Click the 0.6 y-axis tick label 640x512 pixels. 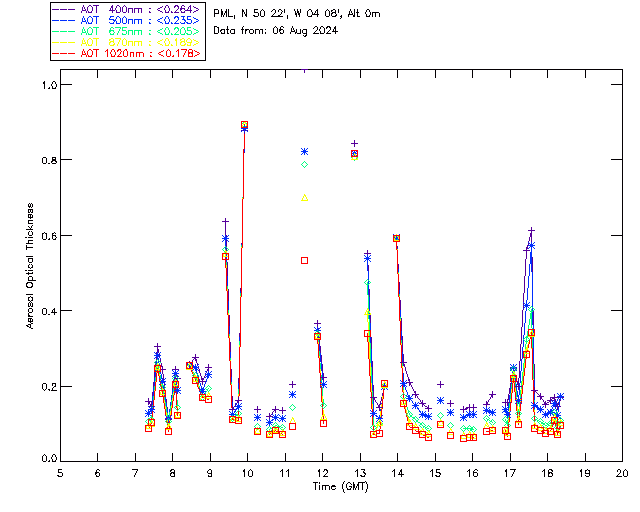pyautogui.click(x=49, y=236)
